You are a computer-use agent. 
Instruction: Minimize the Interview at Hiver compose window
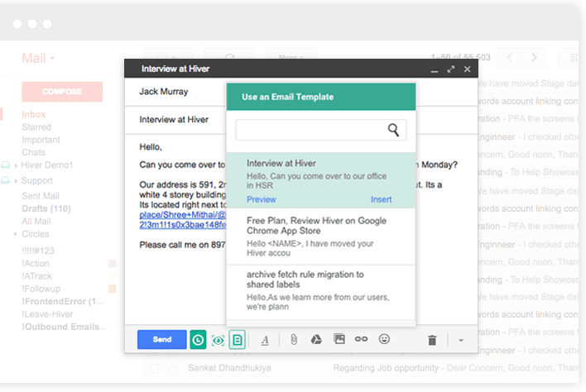[x=434, y=69]
